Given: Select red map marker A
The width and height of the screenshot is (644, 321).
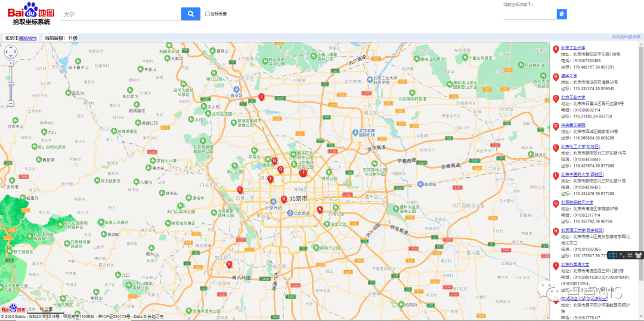Looking at the screenshot, I should pyautogui.click(x=319, y=209).
